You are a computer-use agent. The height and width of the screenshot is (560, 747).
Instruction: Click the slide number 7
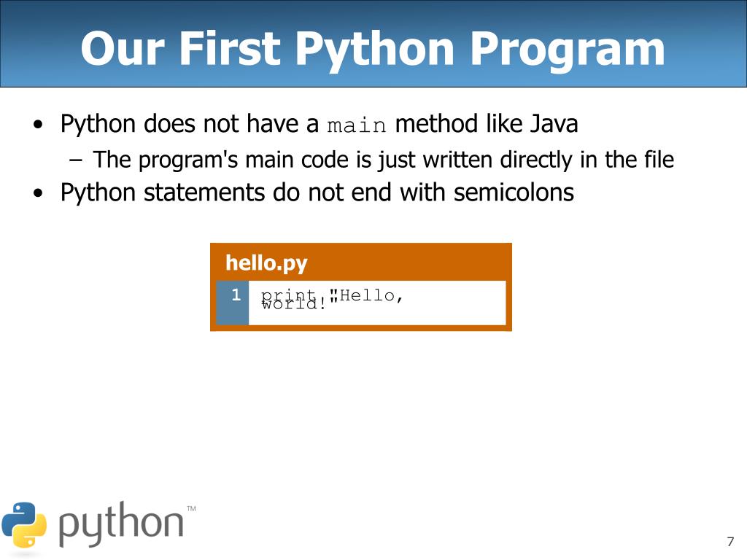(730, 542)
